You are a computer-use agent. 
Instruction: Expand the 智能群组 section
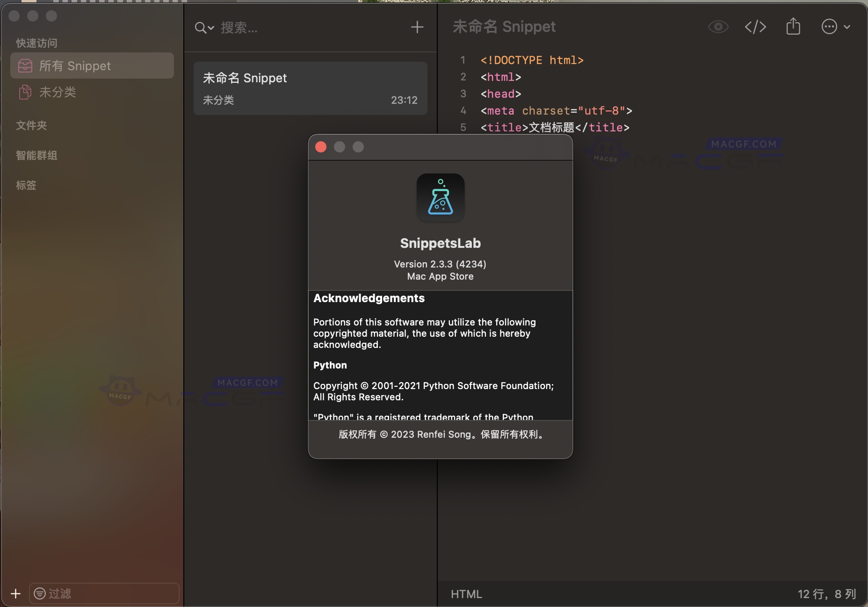(37, 155)
